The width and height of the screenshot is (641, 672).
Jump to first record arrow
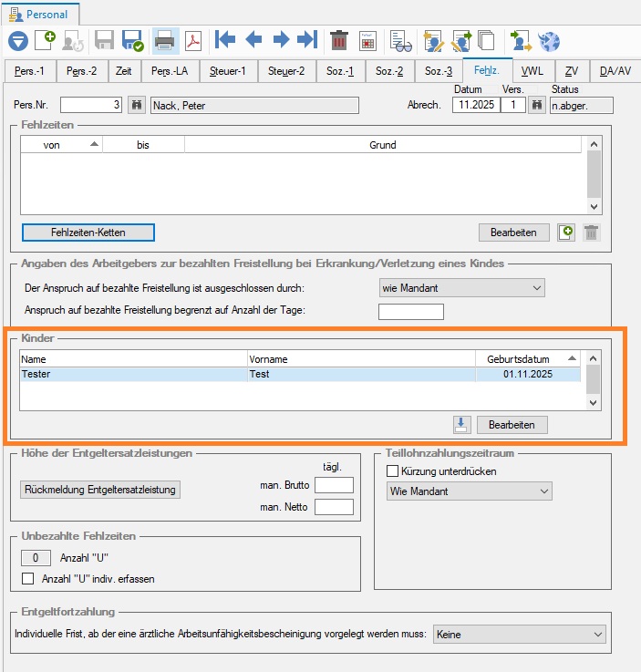[x=225, y=40]
